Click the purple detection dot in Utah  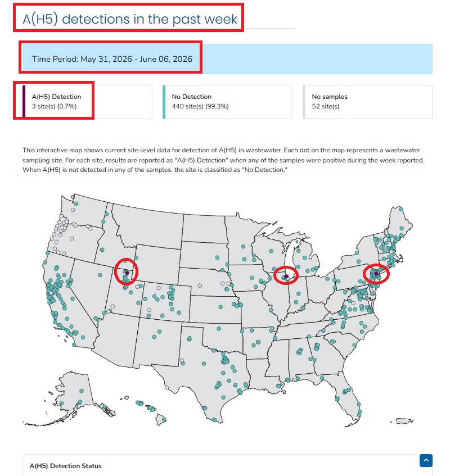pyautogui.click(x=127, y=273)
